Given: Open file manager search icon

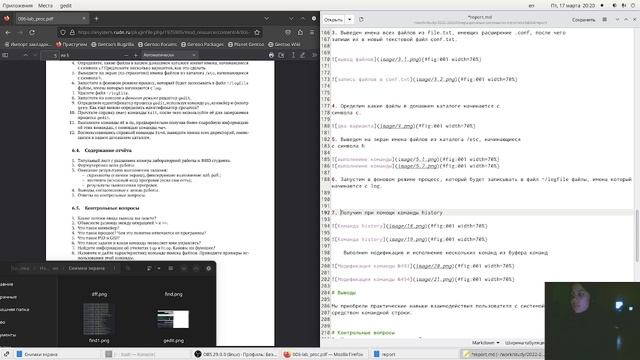Looking at the screenshot, I should click(x=128, y=268).
